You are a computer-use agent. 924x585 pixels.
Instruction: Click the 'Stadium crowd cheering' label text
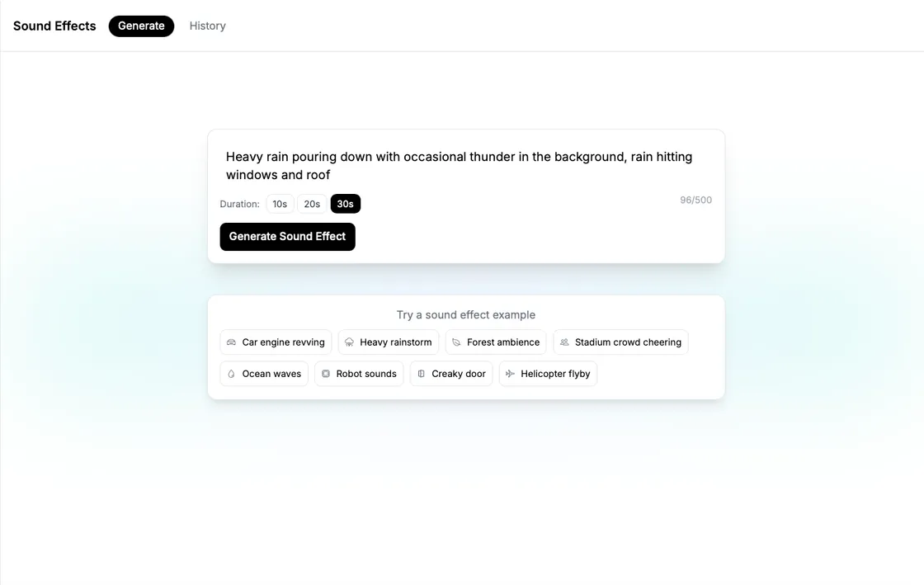pos(628,342)
